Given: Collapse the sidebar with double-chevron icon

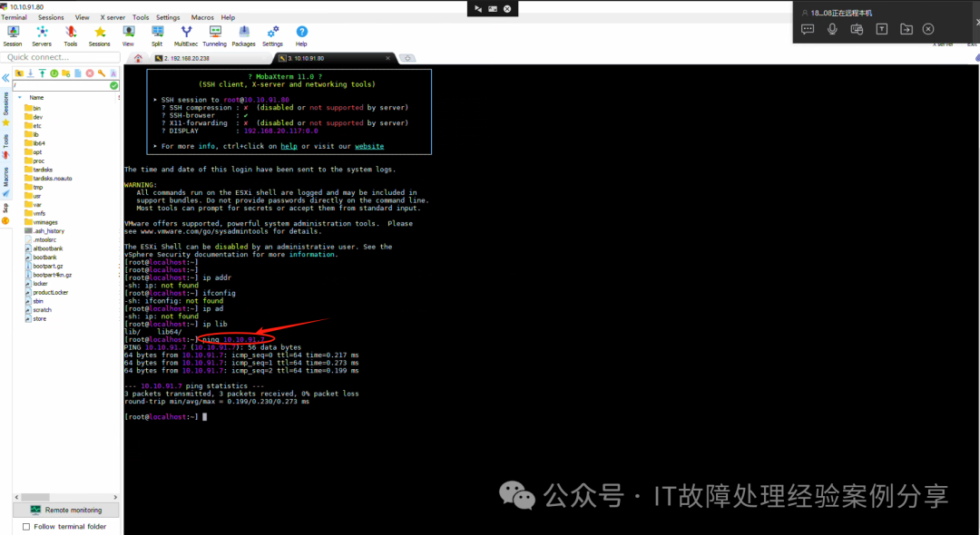Looking at the screenshot, I should (x=5, y=78).
